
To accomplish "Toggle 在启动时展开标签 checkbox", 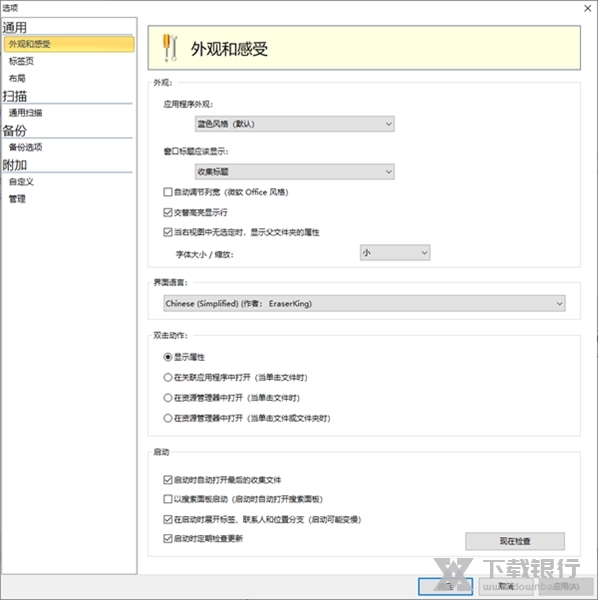I will click(x=168, y=519).
